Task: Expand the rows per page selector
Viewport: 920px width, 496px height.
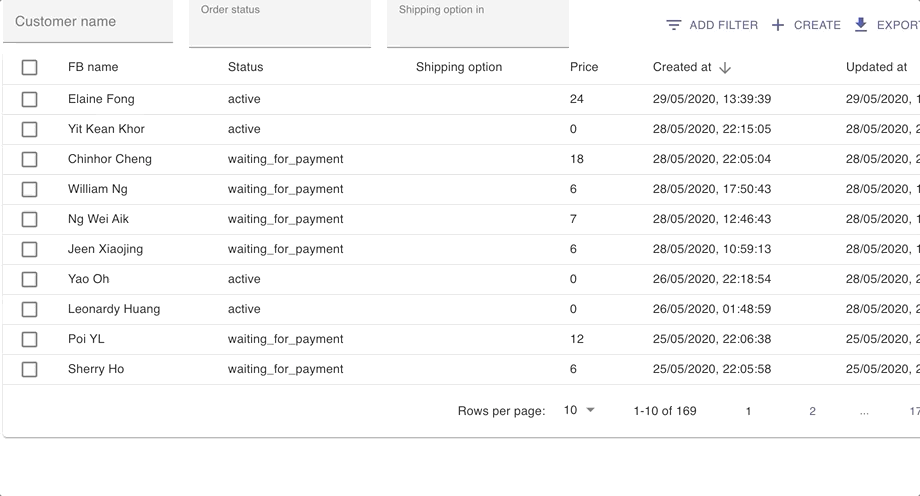Action: (x=579, y=410)
